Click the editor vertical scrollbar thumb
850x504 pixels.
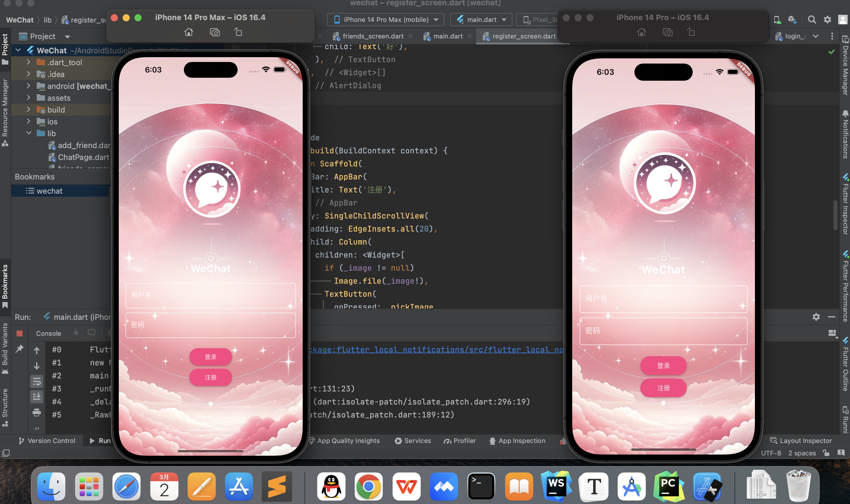coord(835,215)
